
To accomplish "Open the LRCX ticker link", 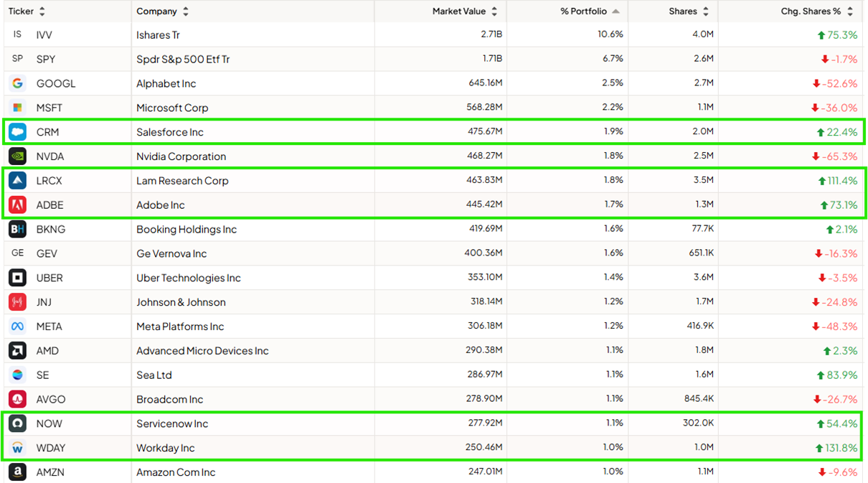I will coord(49,181).
